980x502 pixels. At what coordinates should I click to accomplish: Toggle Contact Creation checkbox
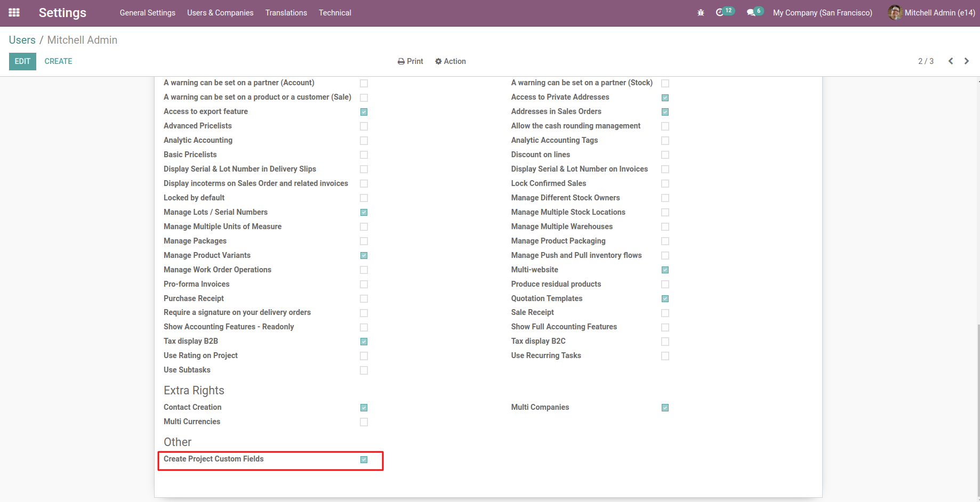click(x=364, y=408)
